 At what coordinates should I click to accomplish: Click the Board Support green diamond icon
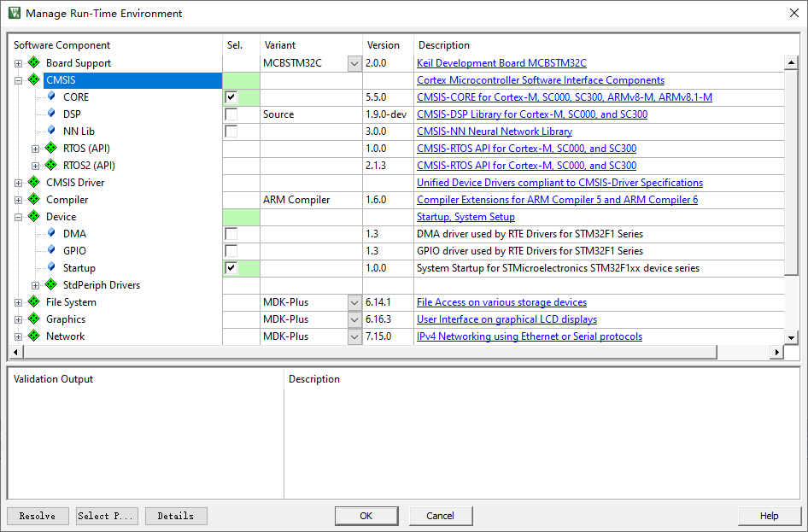click(34, 63)
